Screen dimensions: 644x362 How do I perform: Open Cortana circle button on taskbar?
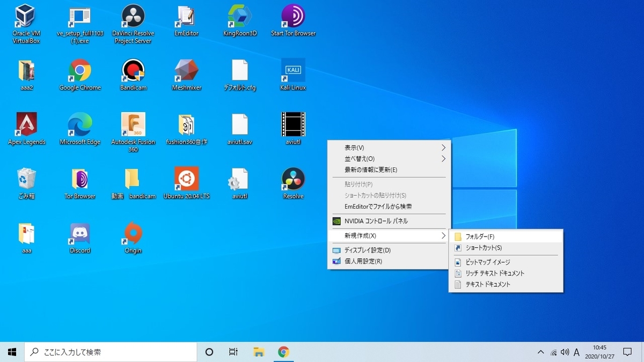coord(209,352)
